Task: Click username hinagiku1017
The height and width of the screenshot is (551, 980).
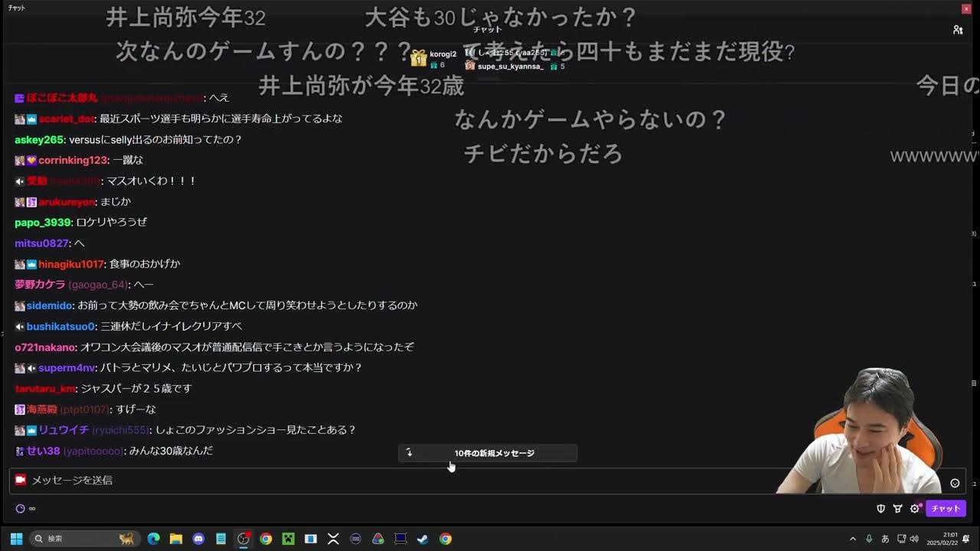Action: coord(71,264)
